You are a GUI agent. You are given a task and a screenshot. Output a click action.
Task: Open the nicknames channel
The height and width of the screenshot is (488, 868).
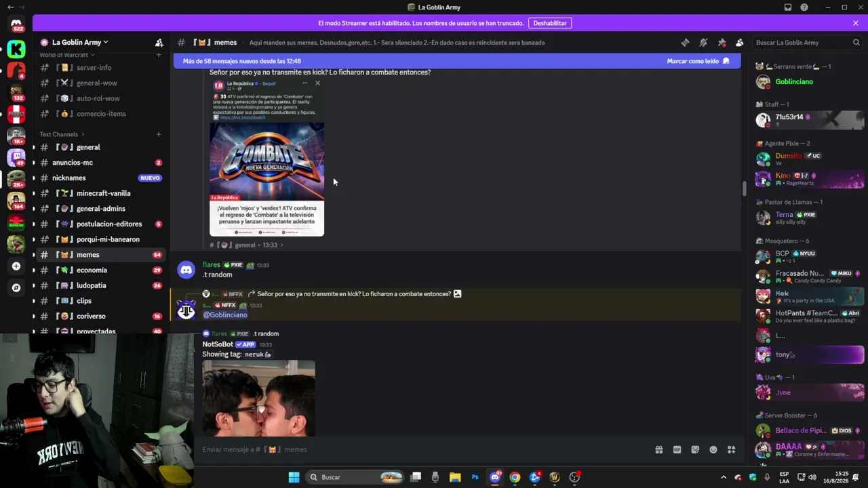101,178
